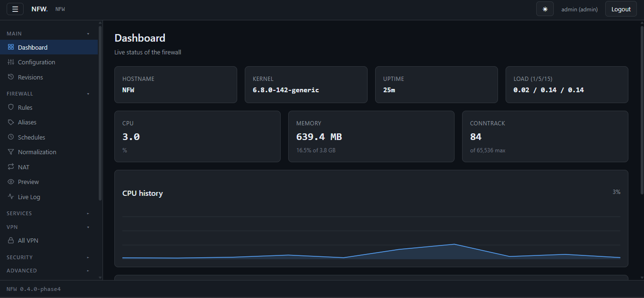The height and width of the screenshot is (298, 644).
Task: Click the CPU value 3.0
Action: 131,137
